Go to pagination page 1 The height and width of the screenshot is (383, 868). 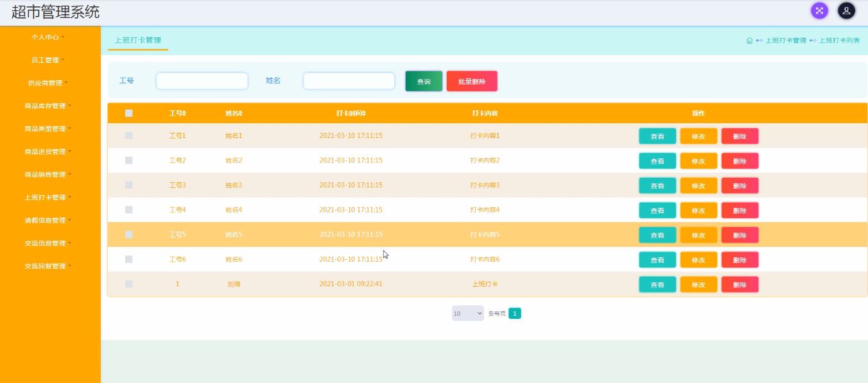[x=515, y=314]
